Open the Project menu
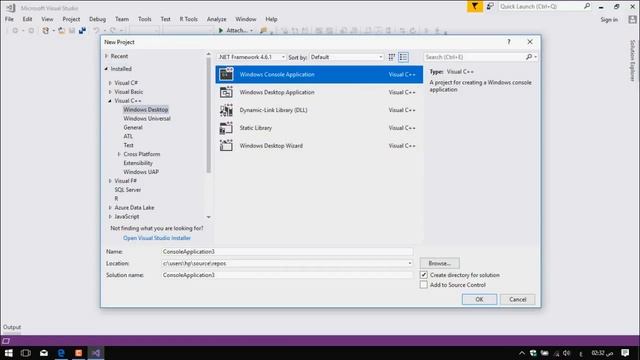Image resolution: width=640 pixels, height=360 pixels. point(71,19)
